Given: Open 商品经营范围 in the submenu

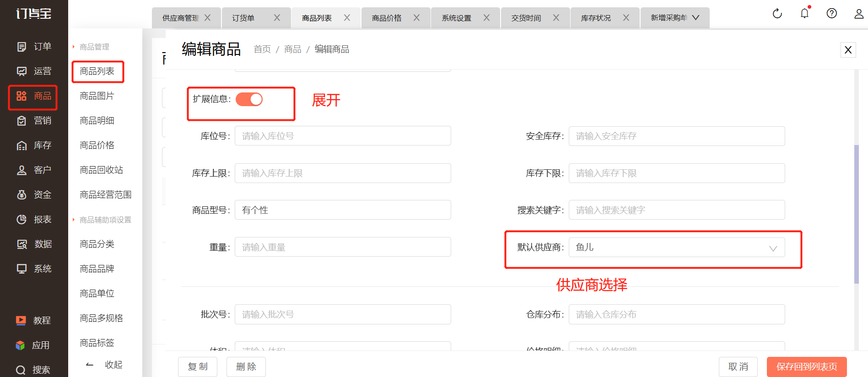Looking at the screenshot, I should tap(106, 195).
